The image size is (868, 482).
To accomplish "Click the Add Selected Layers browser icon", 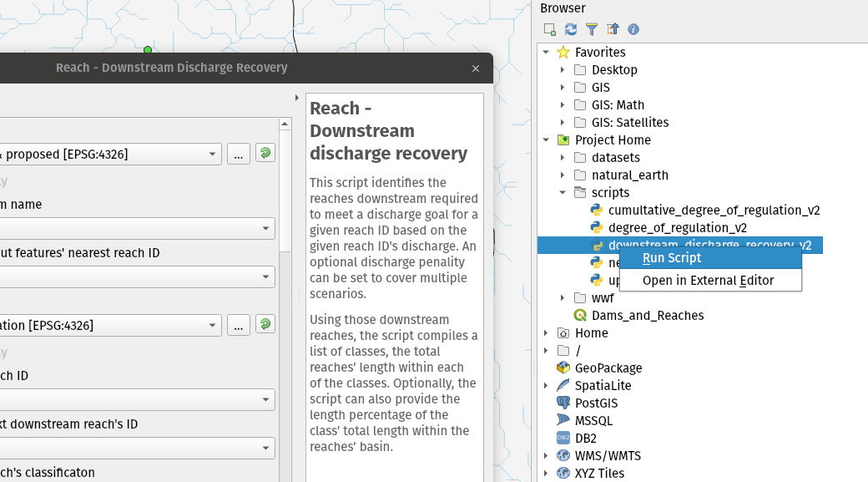I will click(x=550, y=29).
